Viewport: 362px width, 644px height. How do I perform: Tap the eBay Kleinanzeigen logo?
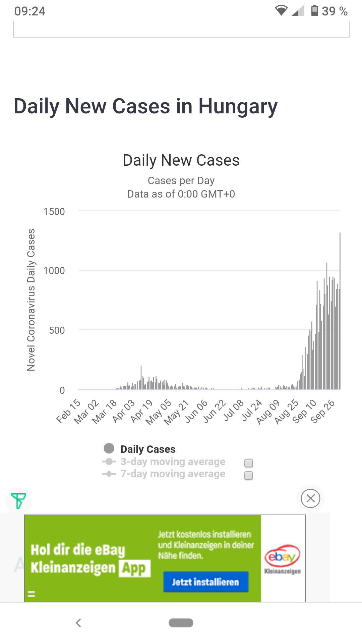(x=283, y=558)
